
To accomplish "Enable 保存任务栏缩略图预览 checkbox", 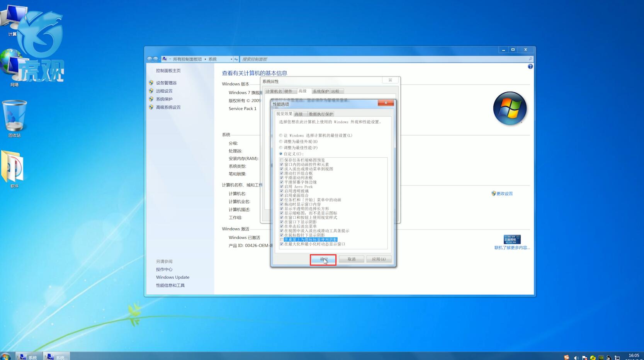I will coord(282,160).
